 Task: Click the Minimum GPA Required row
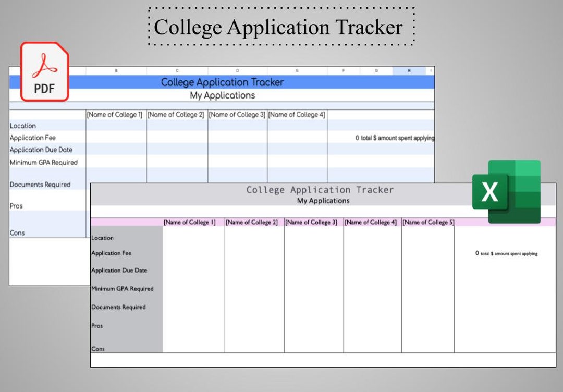[x=122, y=289]
